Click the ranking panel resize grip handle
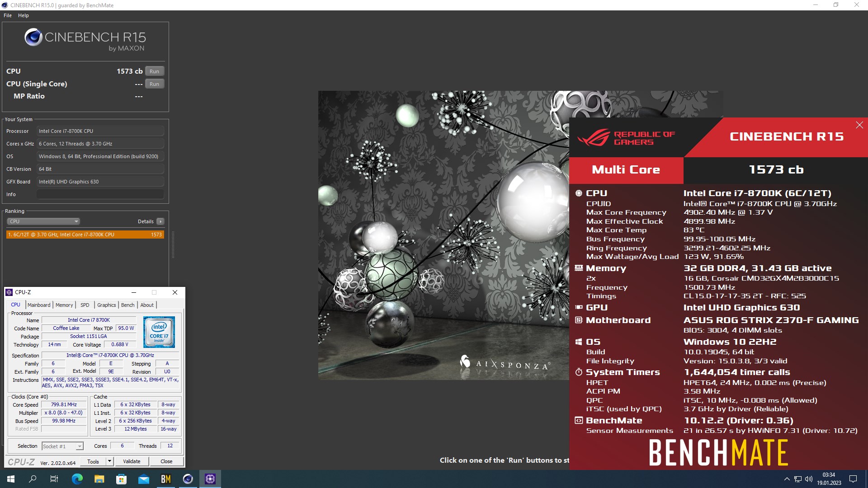The height and width of the screenshot is (488, 868). 173,244
